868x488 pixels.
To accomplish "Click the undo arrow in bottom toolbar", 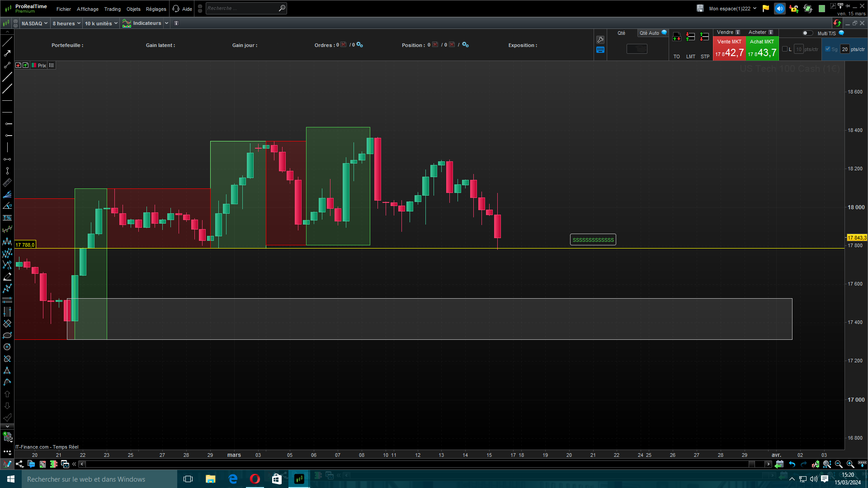I will pyautogui.click(x=792, y=464).
